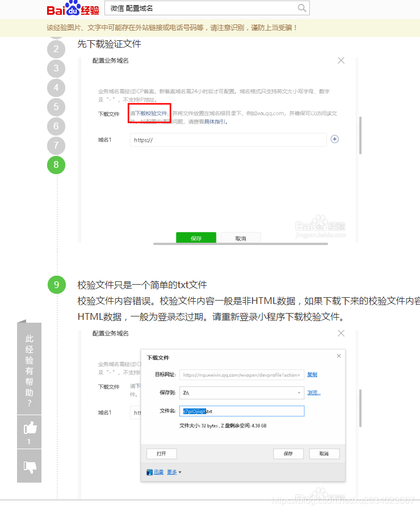Image resolution: width=420 pixels, height=511 pixels.
Task: Click the 浏览... link
Action: (314, 392)
